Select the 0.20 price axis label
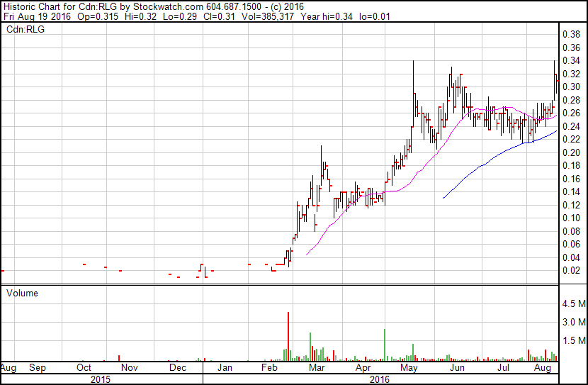588x385 pixels. point(571,152)
